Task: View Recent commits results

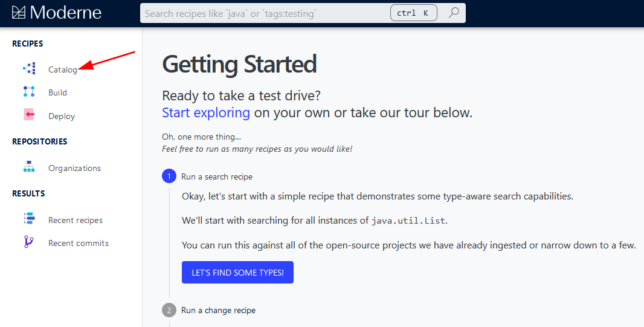Action: click(79, 243)
